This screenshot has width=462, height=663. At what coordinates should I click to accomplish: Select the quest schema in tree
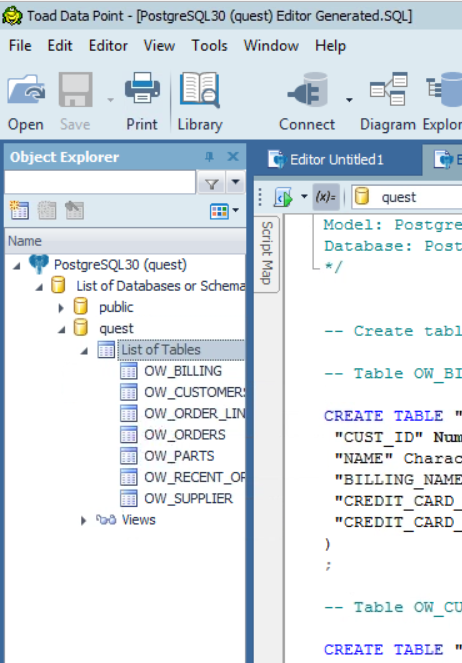(x=116, y=329)
